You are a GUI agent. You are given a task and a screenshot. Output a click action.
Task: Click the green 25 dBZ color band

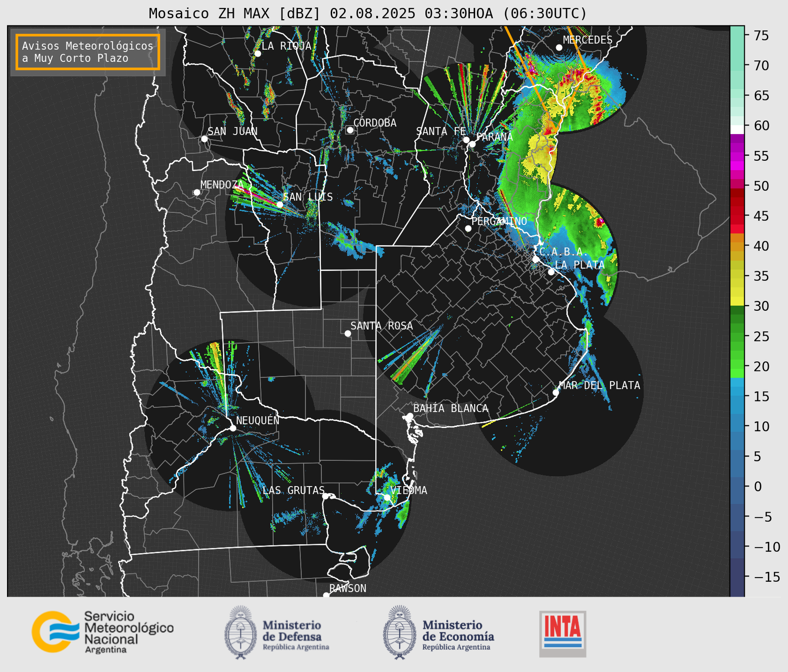[x=737, y=336]
